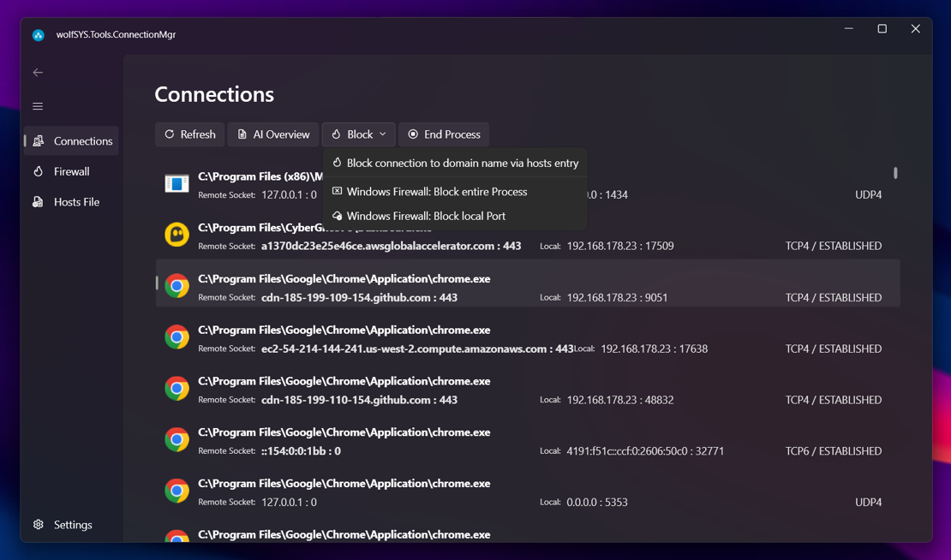This screenshot has width=951, height=560.
Task: Refresh the connections list
Action: (x=189, y=134)
